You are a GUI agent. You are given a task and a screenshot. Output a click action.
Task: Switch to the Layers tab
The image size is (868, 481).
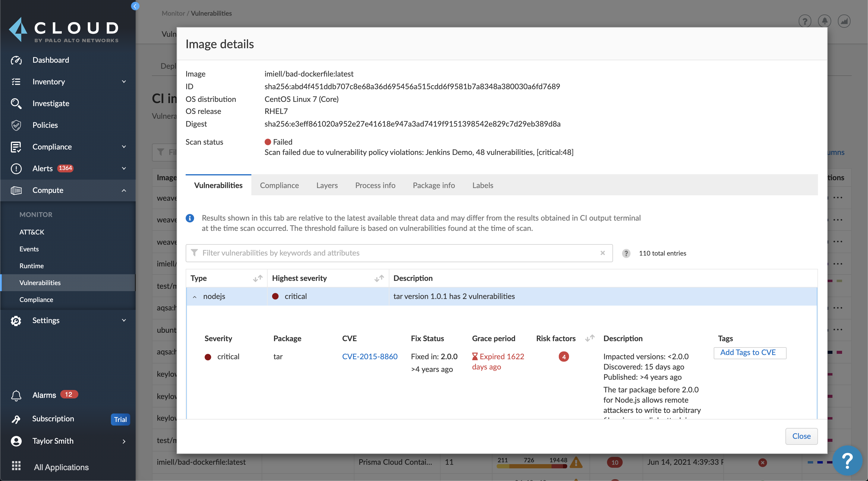326,185
